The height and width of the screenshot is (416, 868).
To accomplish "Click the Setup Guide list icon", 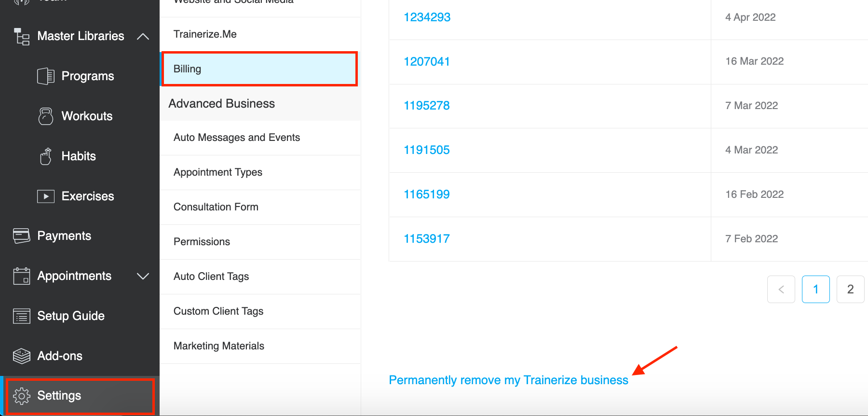I will pyautogui.click(x=22, y=316).
